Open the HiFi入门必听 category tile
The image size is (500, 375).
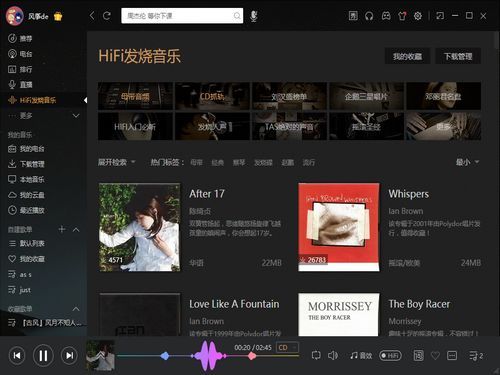pyautogui.click(x=135, y=126)
